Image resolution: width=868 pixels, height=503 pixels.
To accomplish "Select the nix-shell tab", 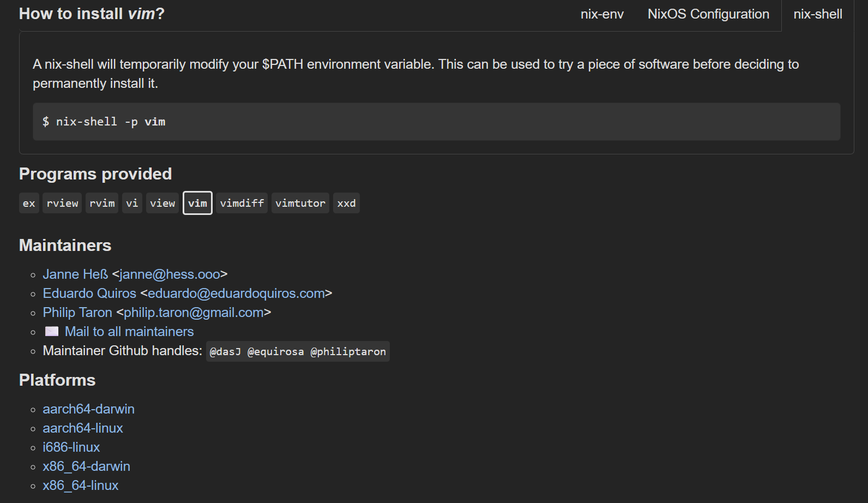I will point(818,14).
